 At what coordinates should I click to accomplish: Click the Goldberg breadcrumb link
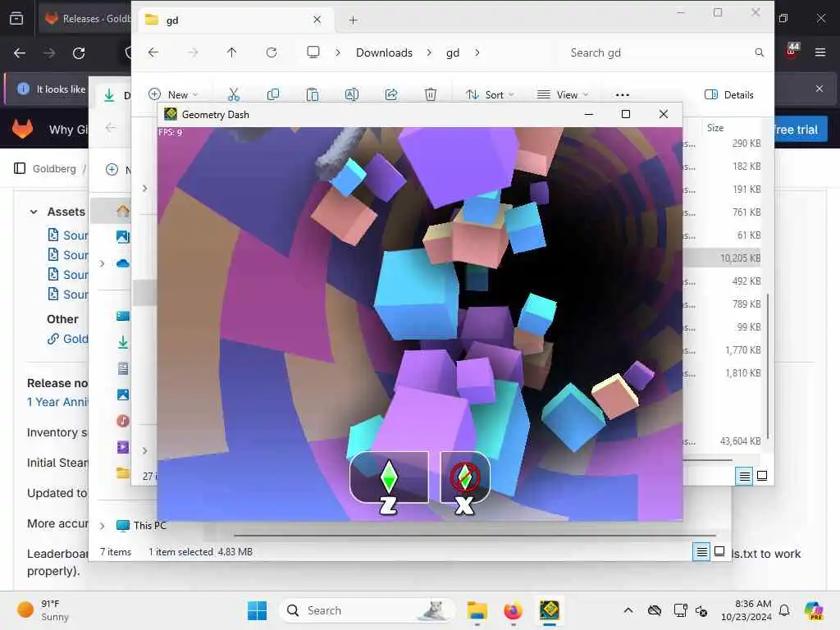coord(54,168)
